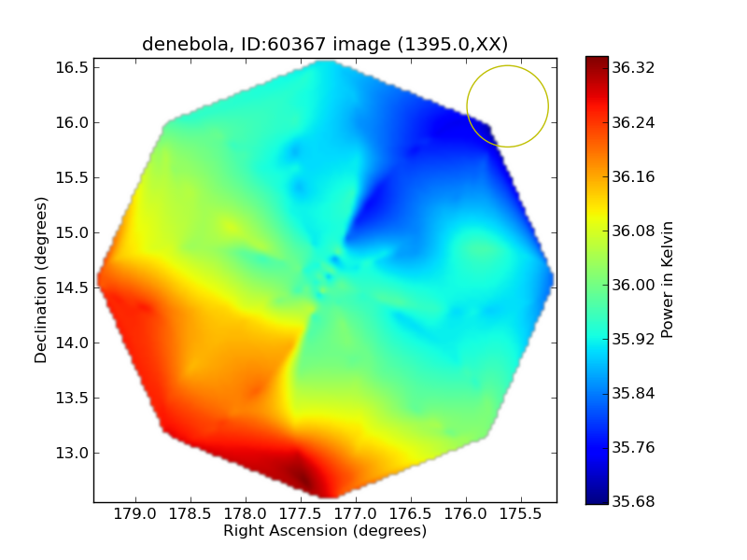The width and height of the screenshot is (747, 560).
Task: Click colorbar tick value 35.68
Action: tap(633, 501)
